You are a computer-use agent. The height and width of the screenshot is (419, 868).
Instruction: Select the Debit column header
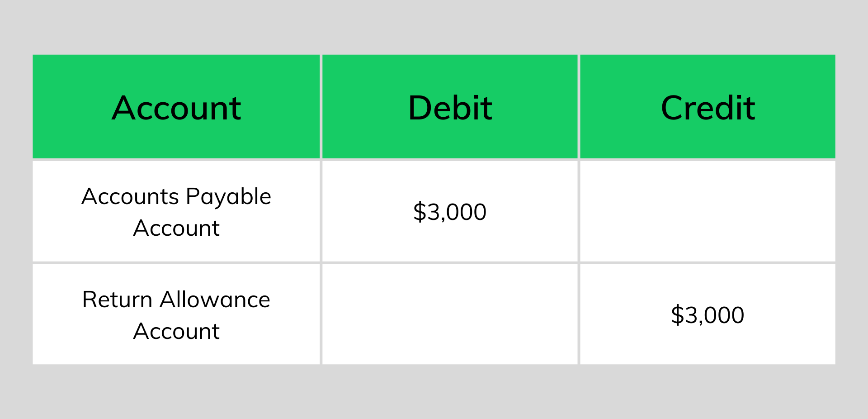point(450,107)
